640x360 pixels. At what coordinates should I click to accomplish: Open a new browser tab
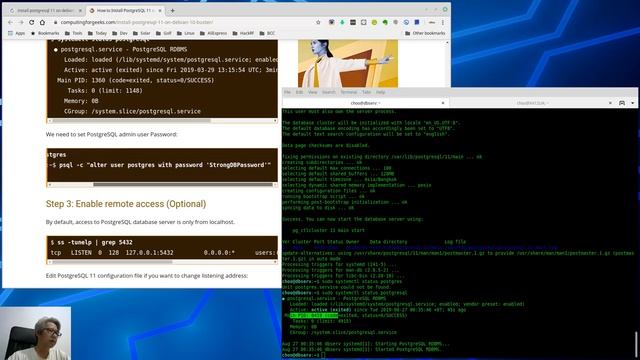(173, 11)
